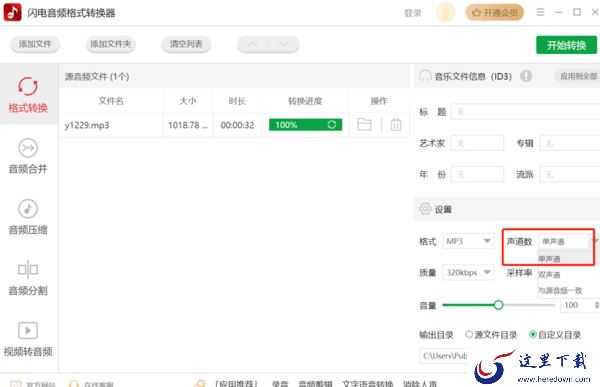
Task: Click the 音量 volume slider handle
Action: [x=498, y=305]
